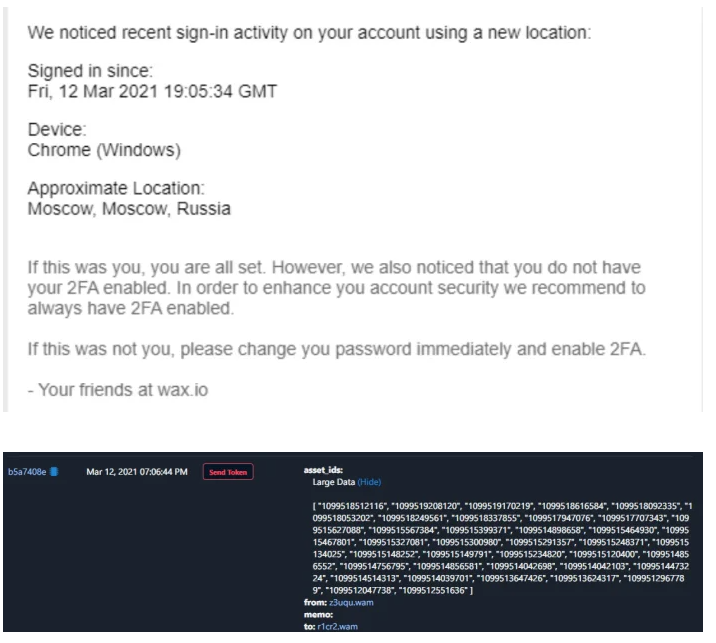Open recipient account r1cr2.wam
This screenshot has height=643, width=716.
point(337,627)
